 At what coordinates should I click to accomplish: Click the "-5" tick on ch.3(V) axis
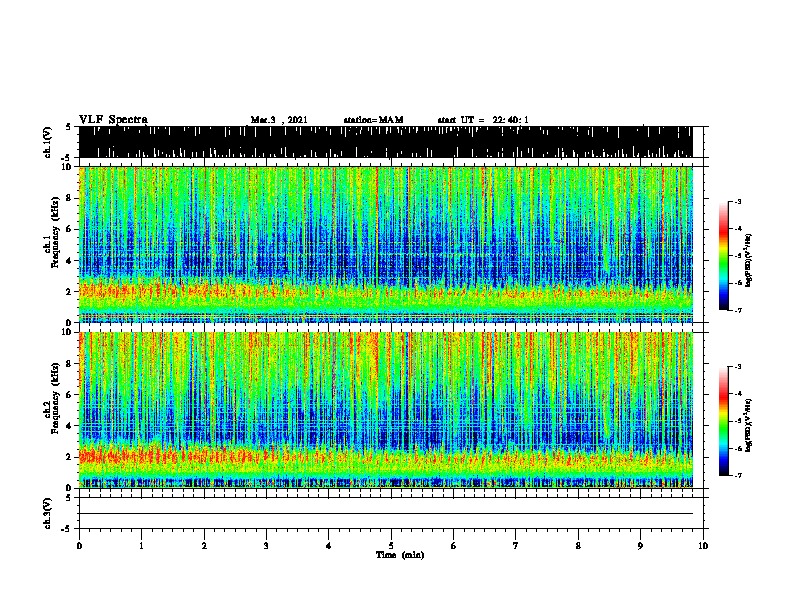pyautogui.click(x=66, y=529)
